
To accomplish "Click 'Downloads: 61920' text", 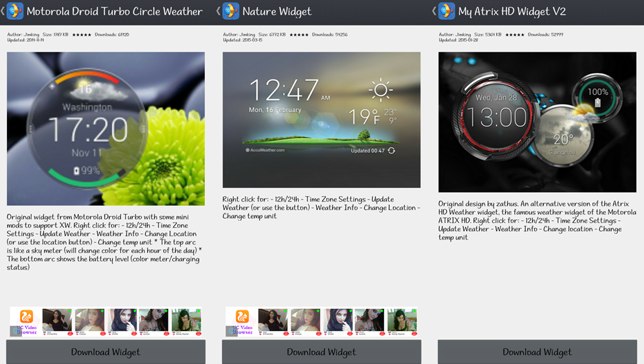I will tap(112, 34).
